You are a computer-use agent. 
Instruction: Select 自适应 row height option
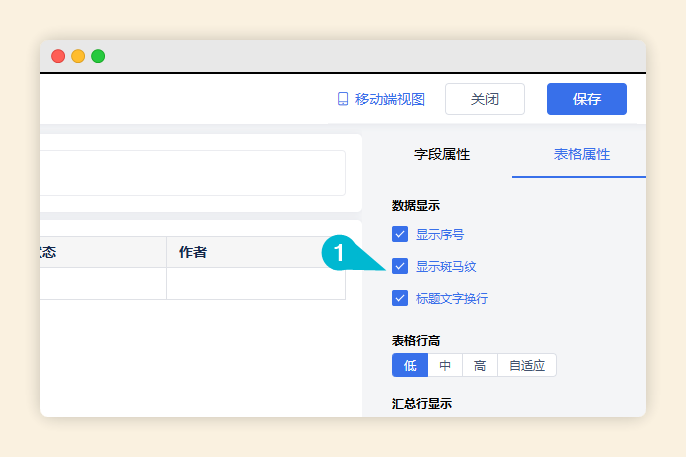coord(527,365)
